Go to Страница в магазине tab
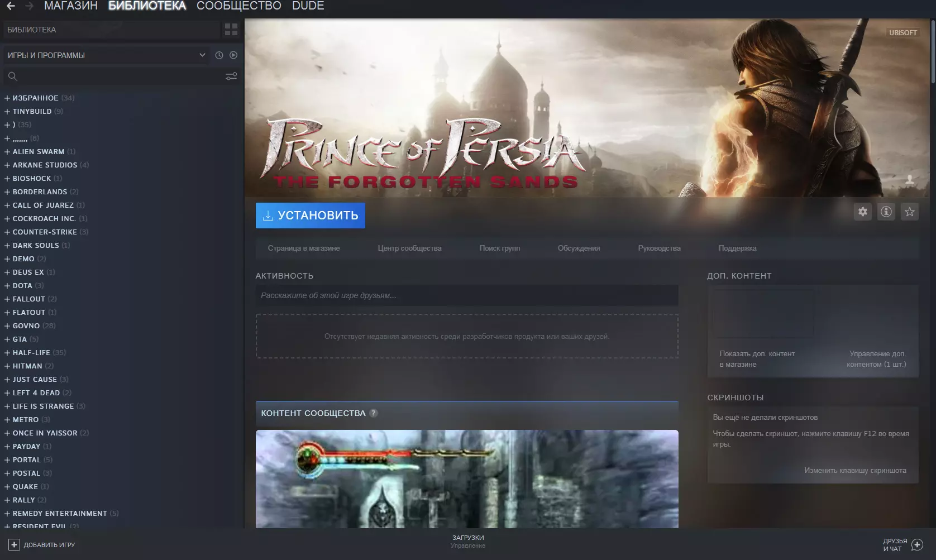Viewport: 936px width, 560px height. coord(304,248)
